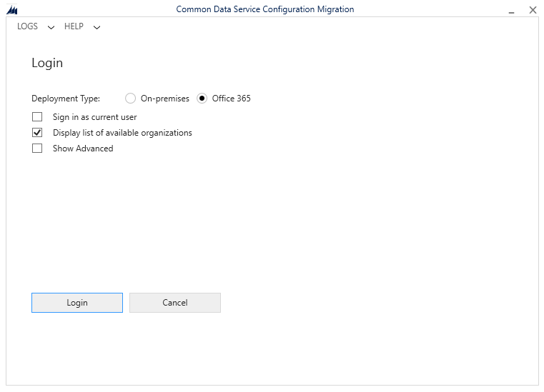Click the Login page heading

[x=47, y=63]
